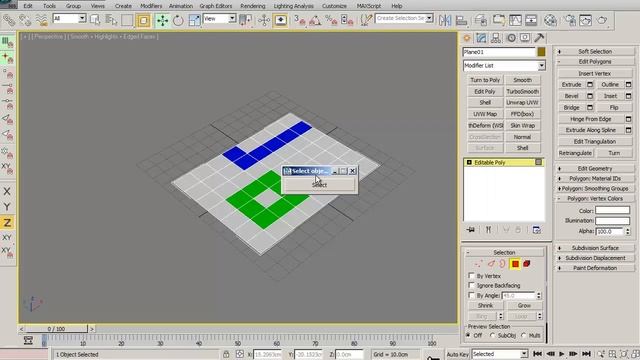
Task: Click the Bind to Space Warp icon
Action: pos(41,20)
